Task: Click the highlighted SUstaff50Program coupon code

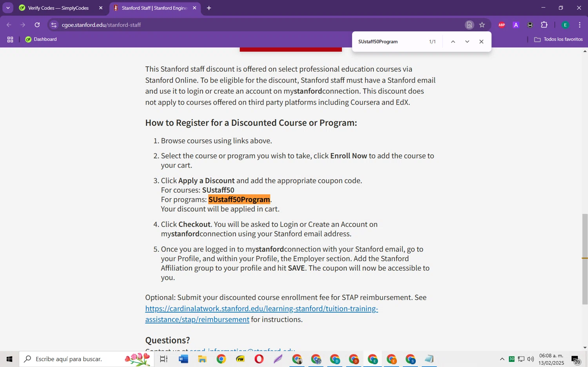Action: point(239,199)
